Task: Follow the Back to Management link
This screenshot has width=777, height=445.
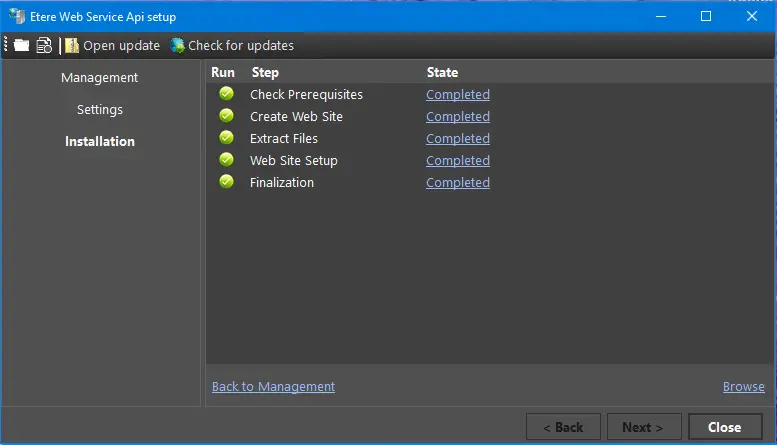Action: (273, 387)
